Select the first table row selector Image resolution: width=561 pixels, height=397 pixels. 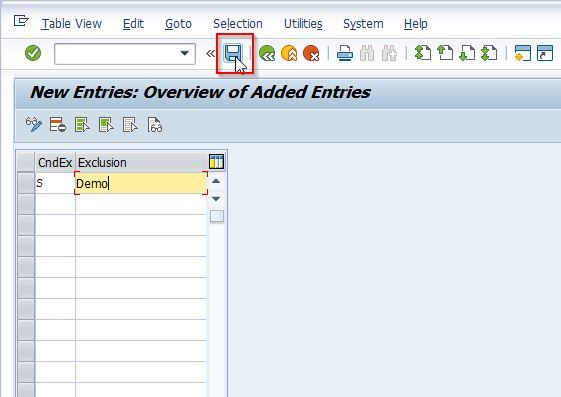26,183
